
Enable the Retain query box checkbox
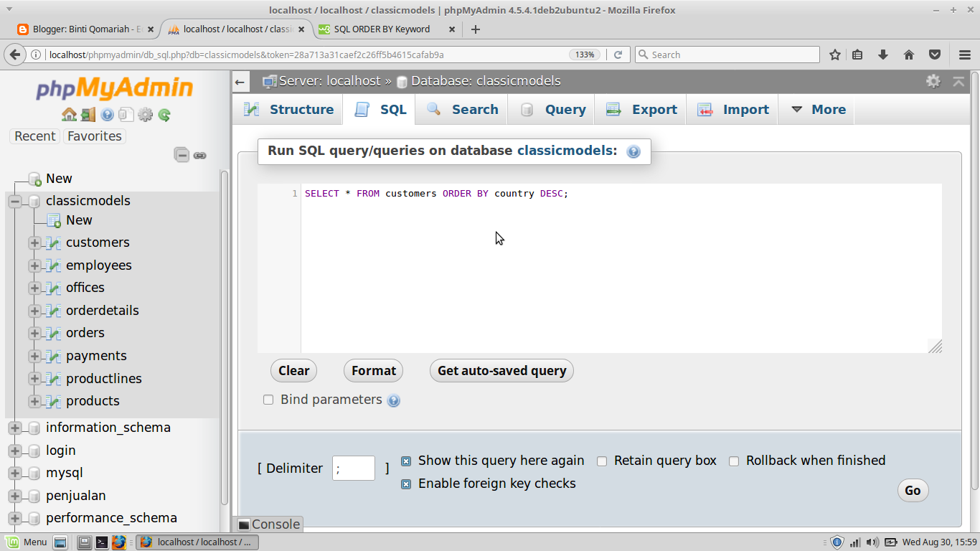tap(602, 461)
